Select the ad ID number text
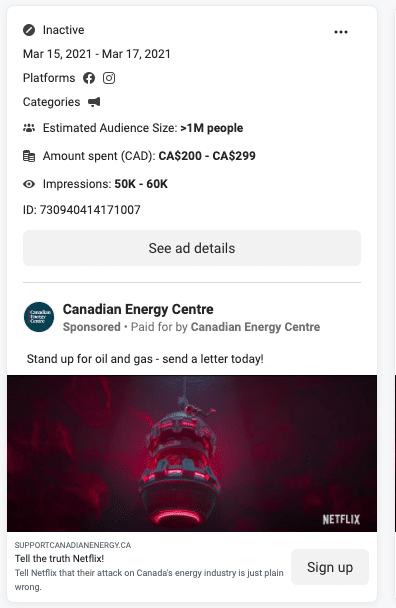Image resolution: width=396 pixels, height=608 pixels. (90, 210)
